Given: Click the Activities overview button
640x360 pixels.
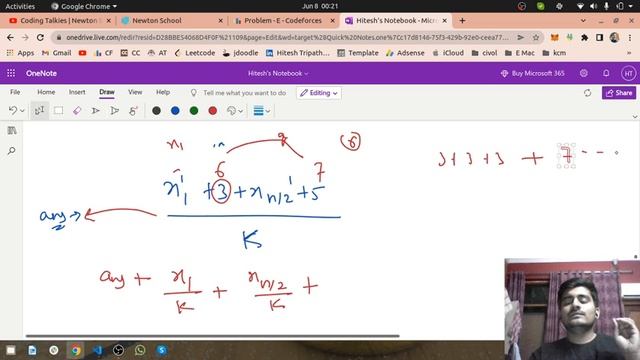Looking at the screenshot, I should tap(20, 6).
